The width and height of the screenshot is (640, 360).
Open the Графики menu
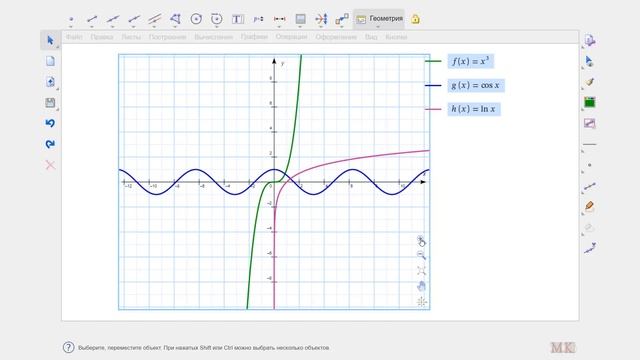[x=254, y=37]
